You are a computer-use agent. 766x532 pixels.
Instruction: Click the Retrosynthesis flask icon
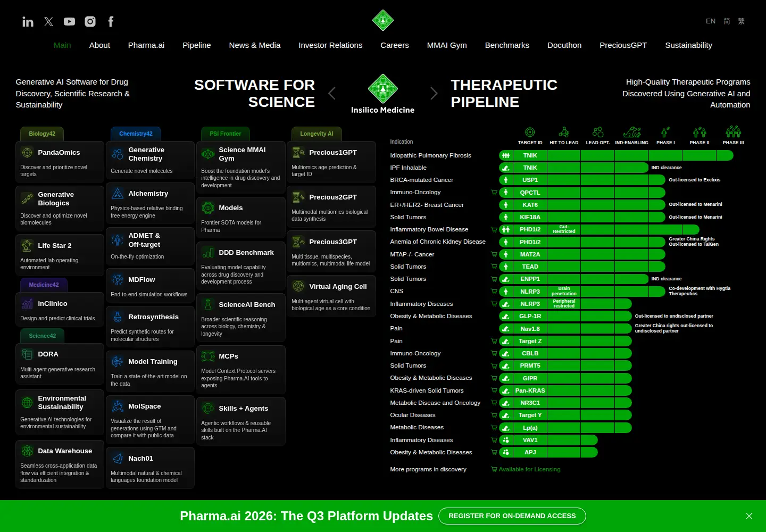[118, 317]
